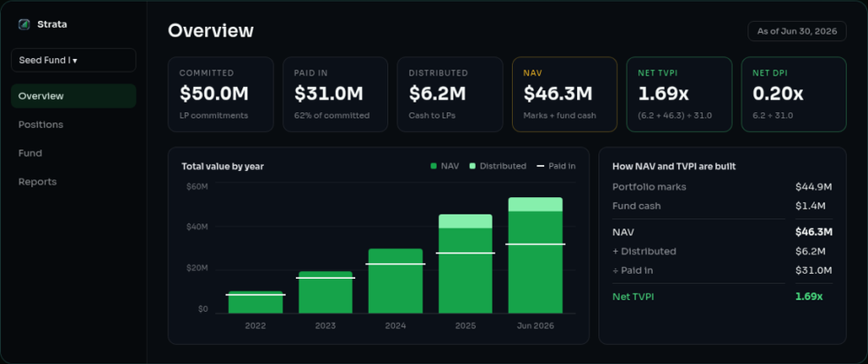This screenshot has height=364, width=868.
Task: Click the green 1.69x value in breakdown
Action: pos(809,297)
